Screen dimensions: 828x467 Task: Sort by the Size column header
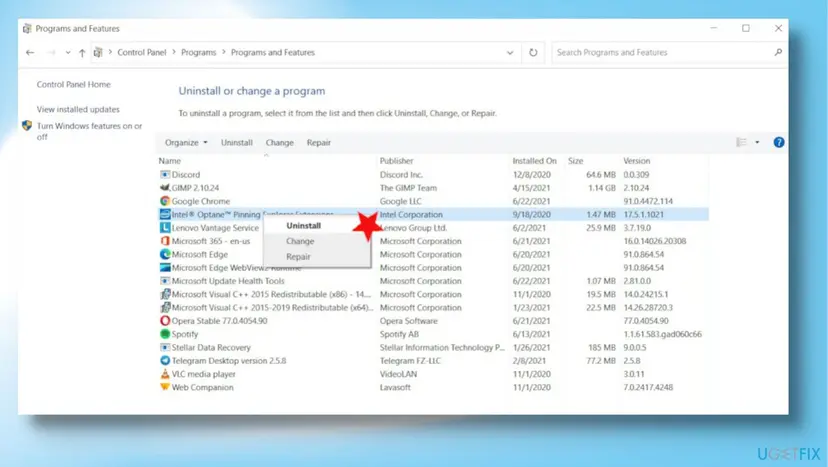(x=576, y=161)
